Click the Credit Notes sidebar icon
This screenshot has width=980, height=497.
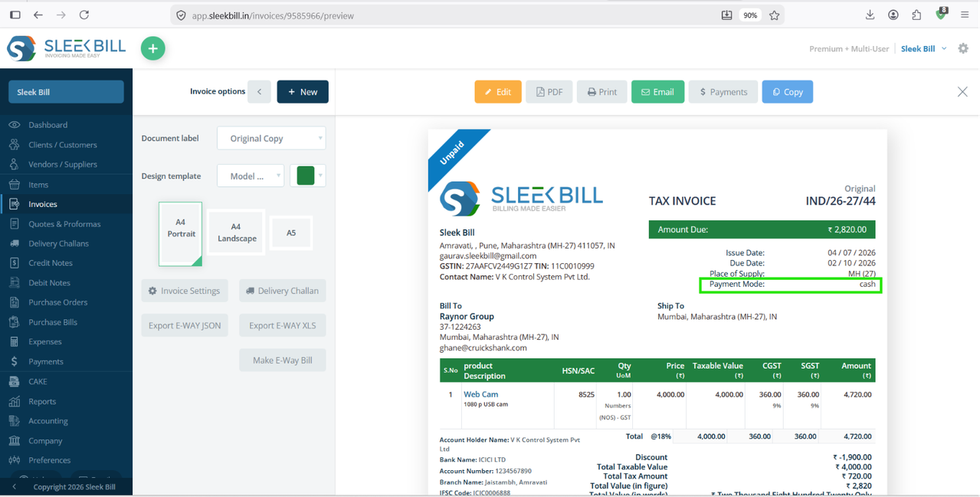click(x=15, y=263)
